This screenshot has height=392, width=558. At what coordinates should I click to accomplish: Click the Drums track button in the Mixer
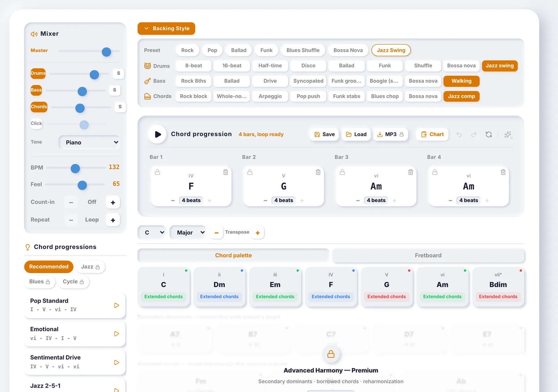point(38,73)
